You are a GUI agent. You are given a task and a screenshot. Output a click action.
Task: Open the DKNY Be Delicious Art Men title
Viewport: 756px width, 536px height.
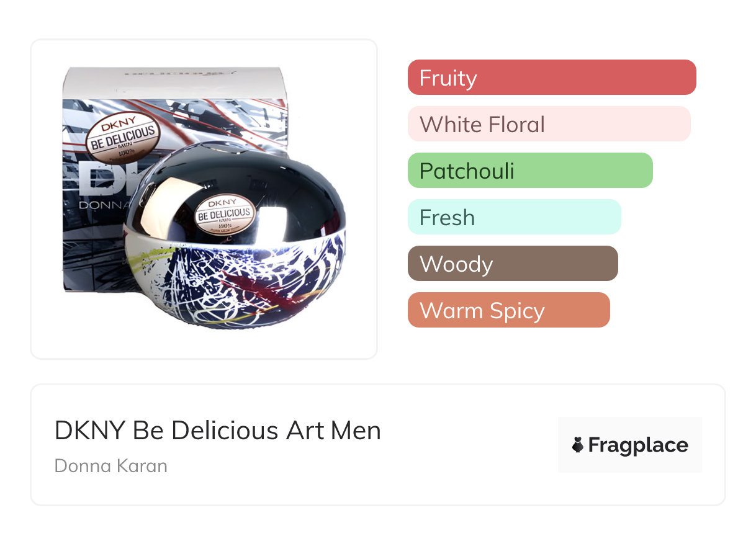click(217, 430)
